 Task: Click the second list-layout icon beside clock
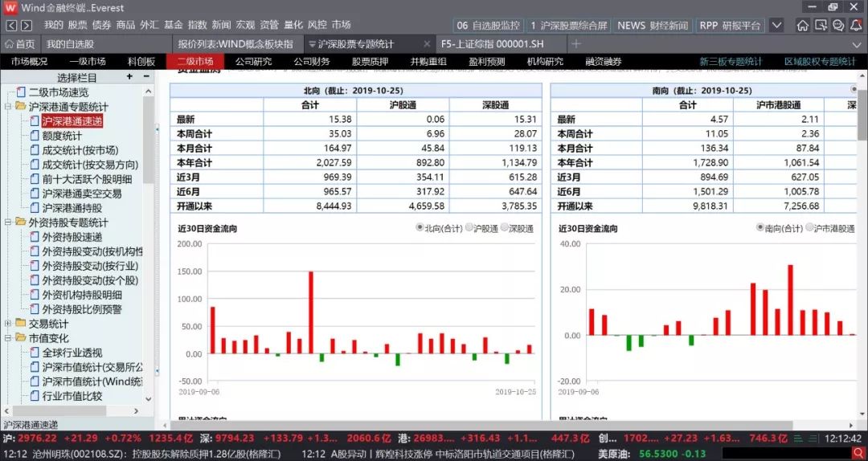click(x=813, y=439)
